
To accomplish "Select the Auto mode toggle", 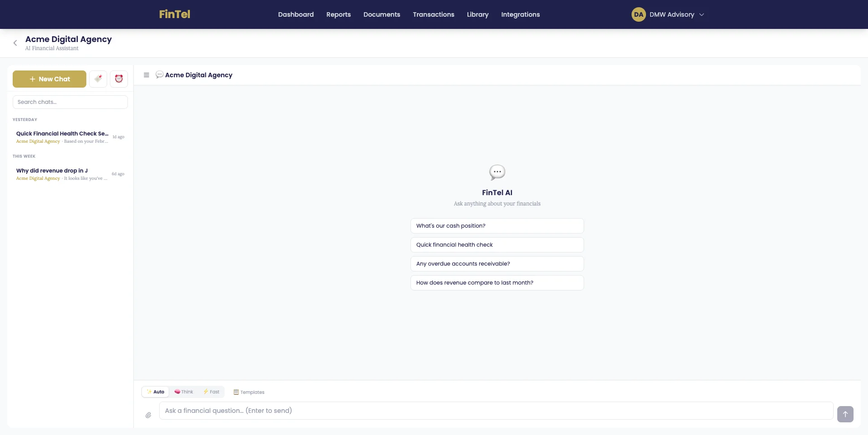I will 155,392.
